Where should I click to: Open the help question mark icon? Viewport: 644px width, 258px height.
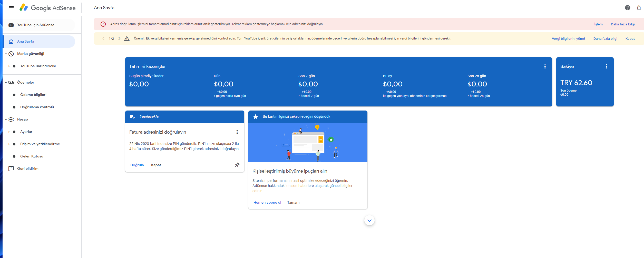tap(628, 8)
